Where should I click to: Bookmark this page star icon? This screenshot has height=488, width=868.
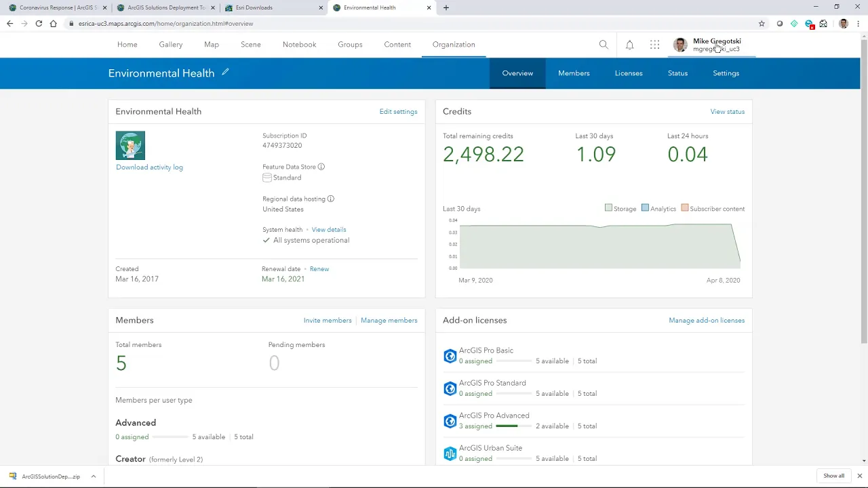click(x=762, y=24)
